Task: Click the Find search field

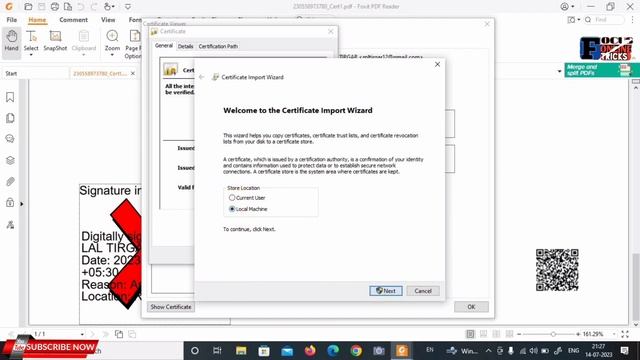Action: 605,20
